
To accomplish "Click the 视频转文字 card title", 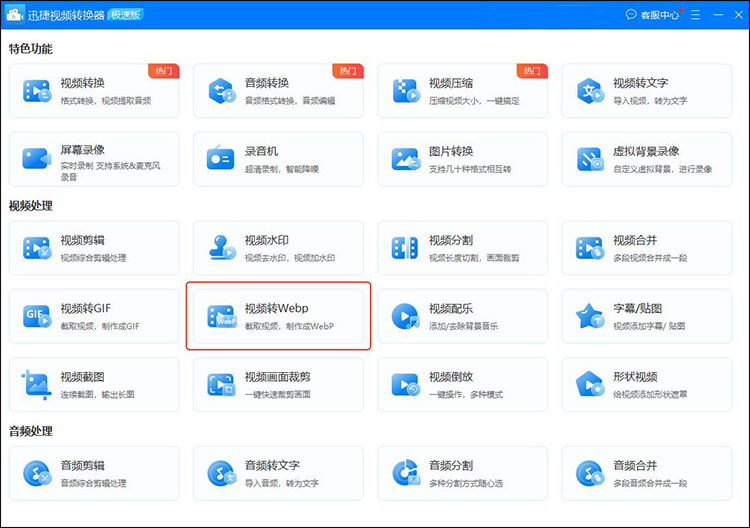I will coord(641,83).
